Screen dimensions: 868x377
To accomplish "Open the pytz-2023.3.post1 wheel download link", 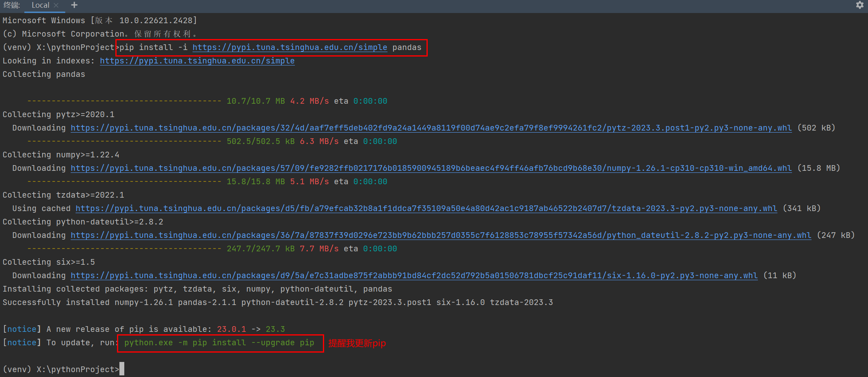I will point(431,128).
